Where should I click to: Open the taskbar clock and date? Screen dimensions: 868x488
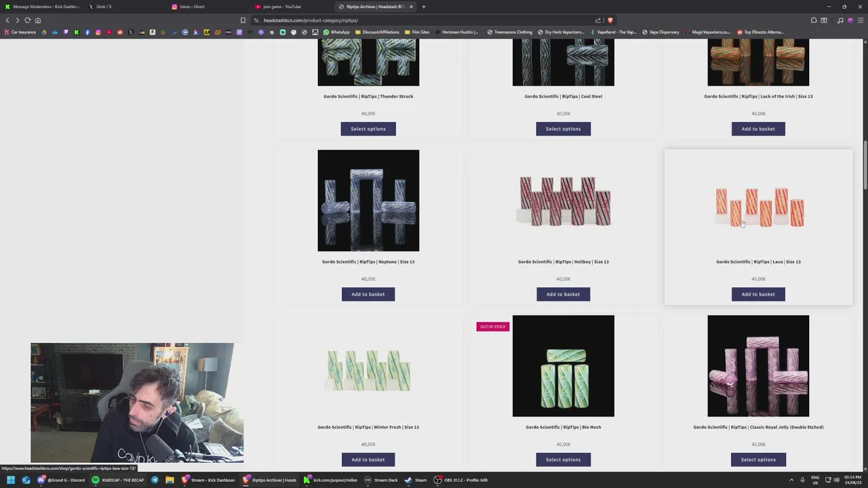[x=852, y=480]
